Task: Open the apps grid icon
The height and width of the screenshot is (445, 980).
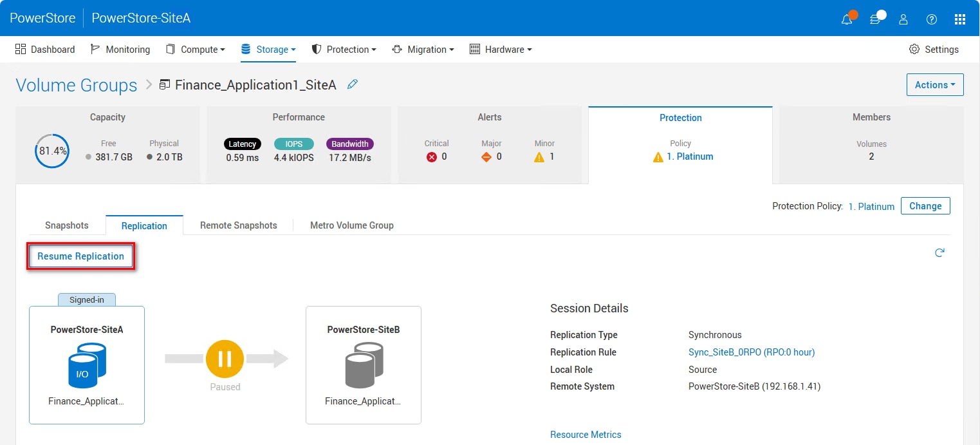Action: (x=960, y=19)
